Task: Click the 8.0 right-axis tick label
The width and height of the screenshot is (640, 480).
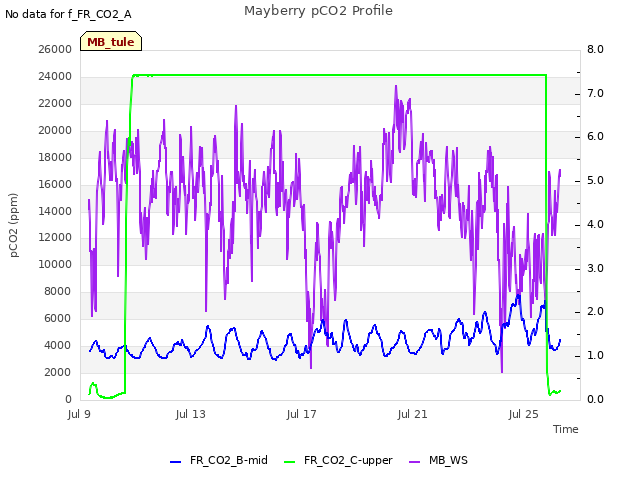Action: (596, 49)
